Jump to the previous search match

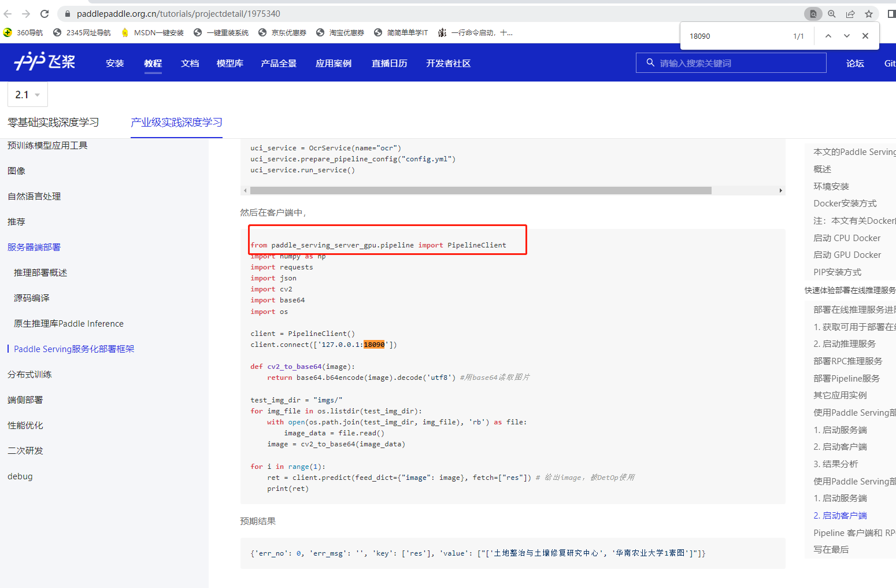click(x=828, y=35)
